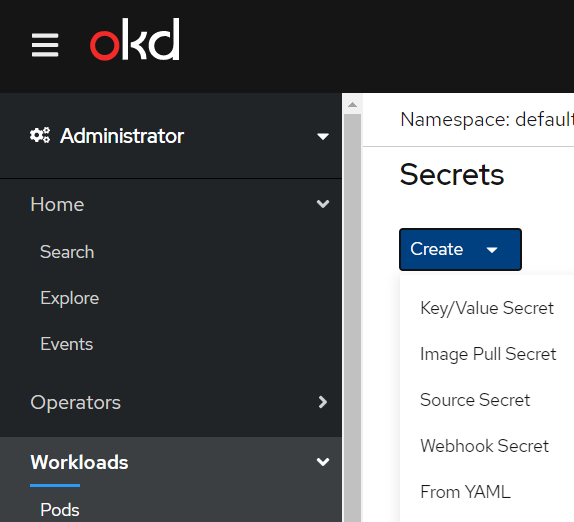Choose Image Pull Secret option
Screen dimensions: 574x522
pos(488,354)
